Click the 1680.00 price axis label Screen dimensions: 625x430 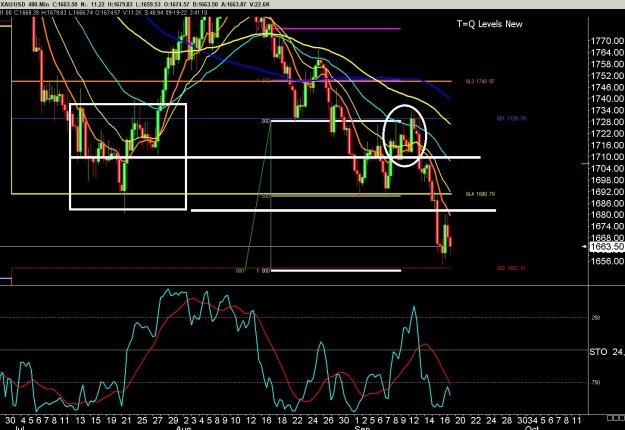tap(607, 214)
